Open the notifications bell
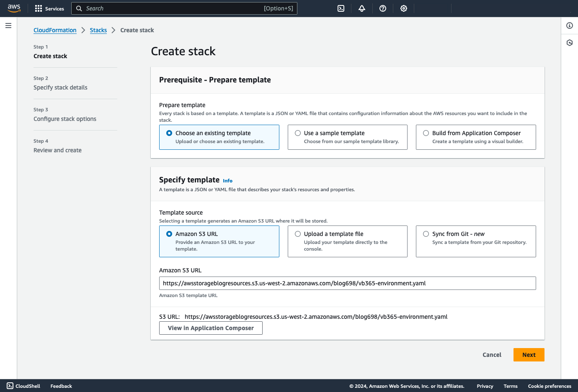This screenshot has height=392, width=578. 361,8
